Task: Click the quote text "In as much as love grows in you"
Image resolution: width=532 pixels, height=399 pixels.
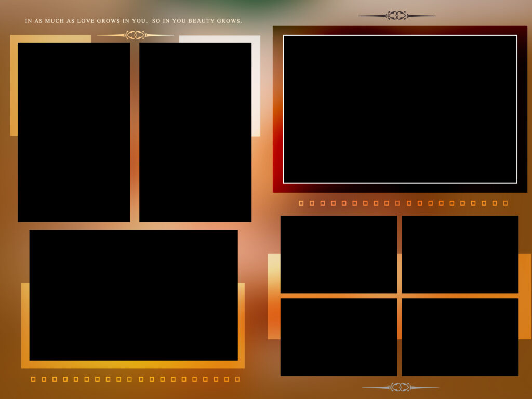Action: click(86, 21)
